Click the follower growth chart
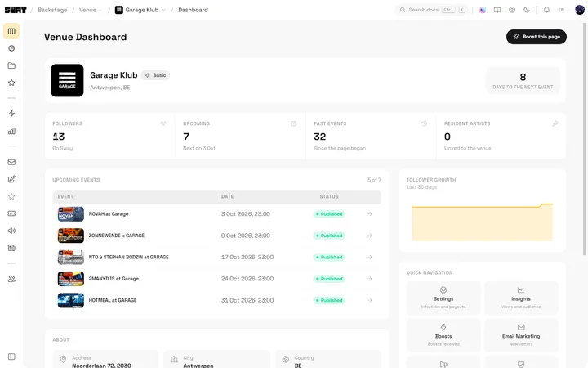 click(x=482, y=222)
